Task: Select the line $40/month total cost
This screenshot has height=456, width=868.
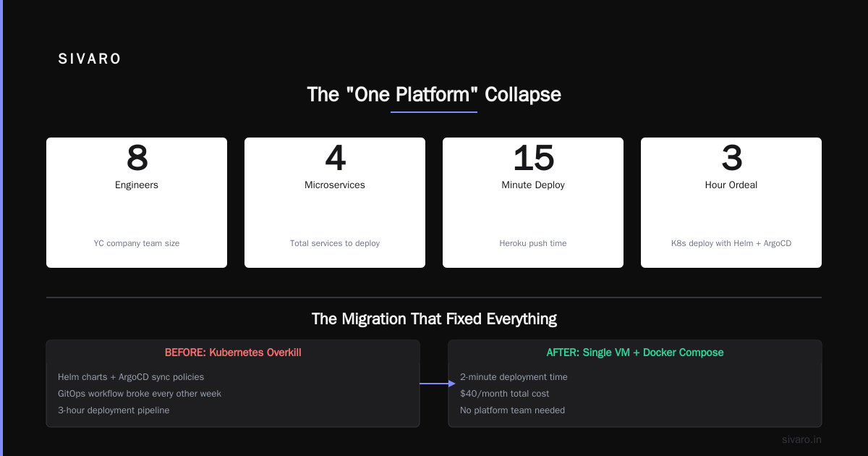Action: click(x=505, y=394)
